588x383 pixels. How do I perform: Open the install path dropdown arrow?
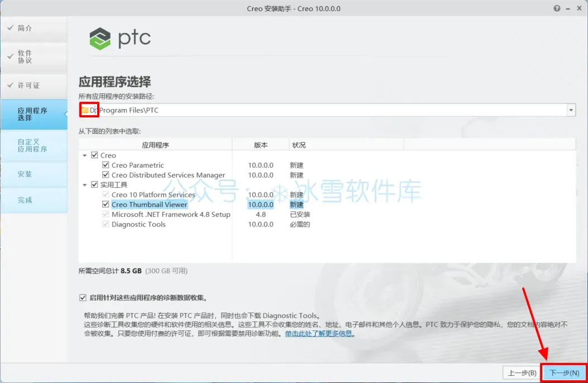pos(571,110)
